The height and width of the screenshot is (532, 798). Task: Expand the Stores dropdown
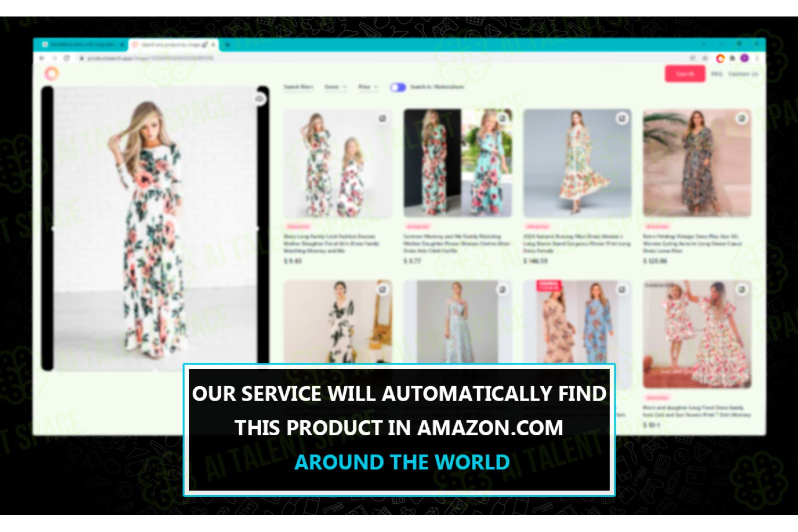(x=336, y=87)
